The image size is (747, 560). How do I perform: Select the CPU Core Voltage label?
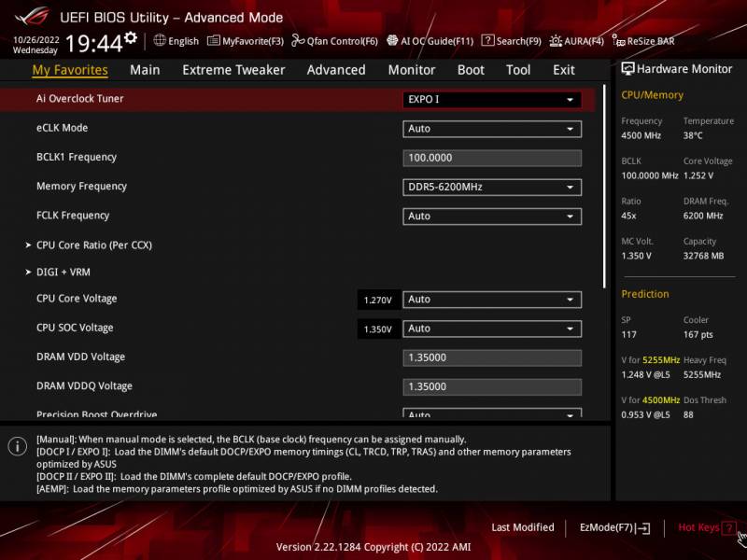[x=77, y=299]
